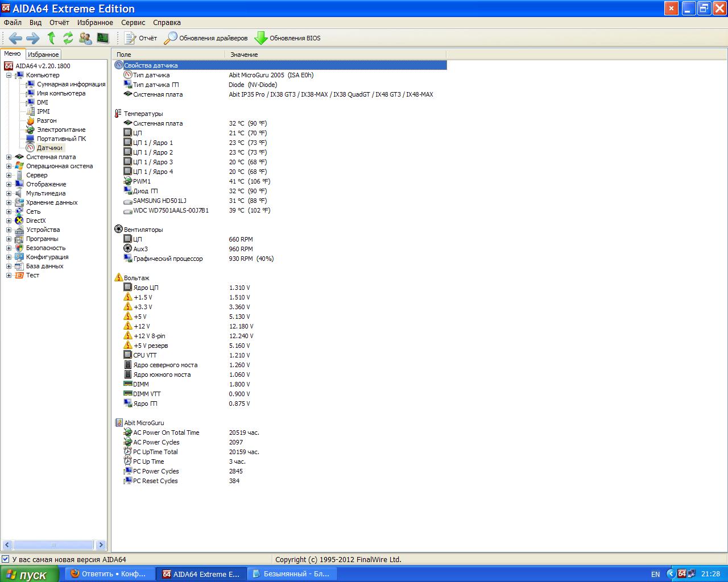Click Обновления BIOS toolbar button
This screenshot has height=582, width=728.
(288, 38)
